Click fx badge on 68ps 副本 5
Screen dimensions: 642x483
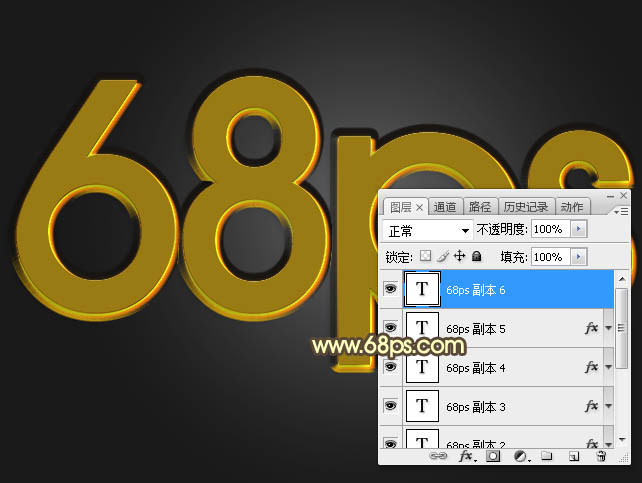pyautogui.click(x=592, y=328)
